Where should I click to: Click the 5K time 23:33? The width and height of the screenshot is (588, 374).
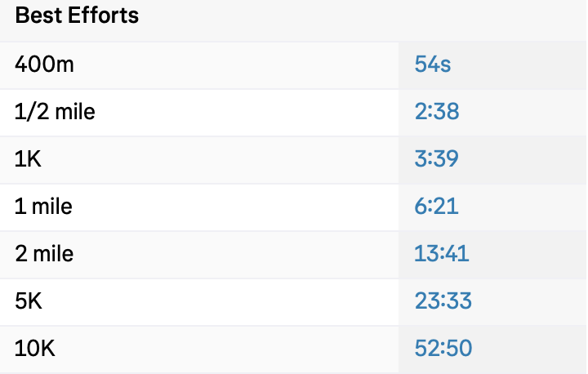click(443, 301)
